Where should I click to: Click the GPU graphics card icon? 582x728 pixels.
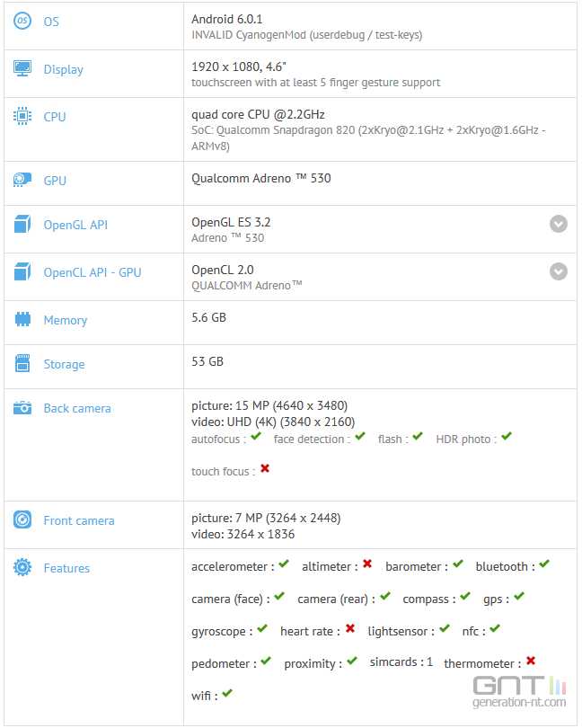click(x=22, y=180)
